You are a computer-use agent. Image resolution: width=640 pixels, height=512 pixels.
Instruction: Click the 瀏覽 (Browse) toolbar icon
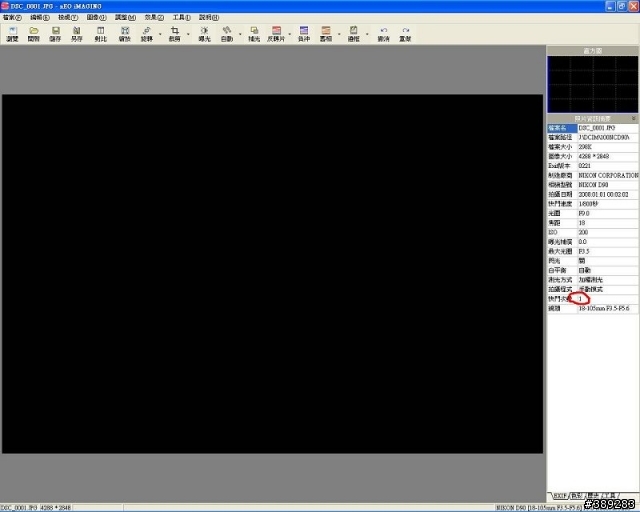tap(12, 34)
